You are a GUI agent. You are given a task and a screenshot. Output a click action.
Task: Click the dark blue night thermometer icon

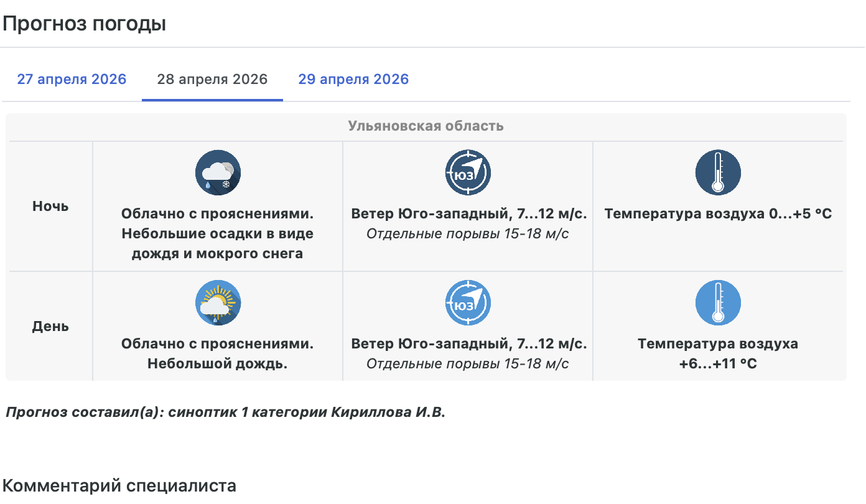click(718, 173)
